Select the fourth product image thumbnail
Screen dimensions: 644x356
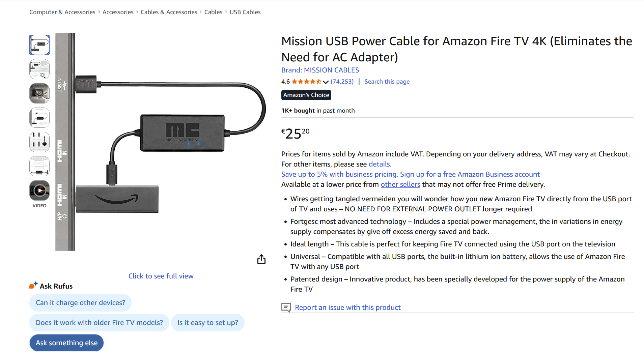click(39, 118)
